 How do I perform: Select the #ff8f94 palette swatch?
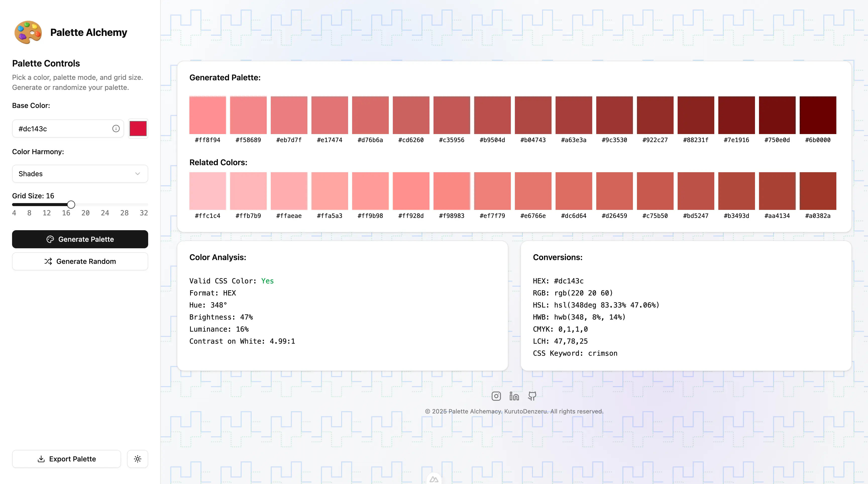tap(207, 115)
